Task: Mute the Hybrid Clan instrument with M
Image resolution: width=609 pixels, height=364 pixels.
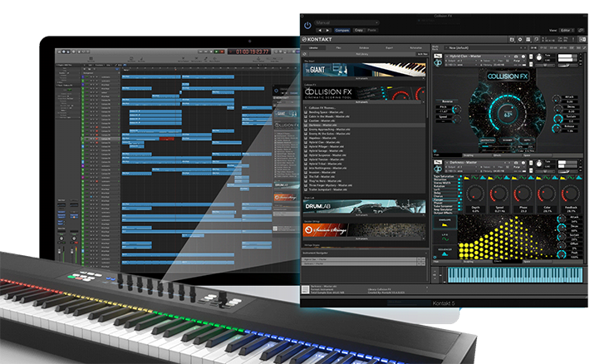Action: click(531, 64)
